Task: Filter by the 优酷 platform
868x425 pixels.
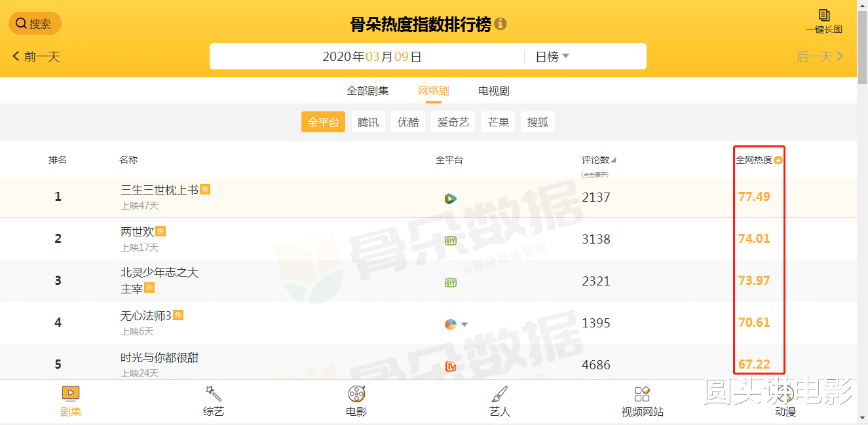Action: tap(408, 122)
